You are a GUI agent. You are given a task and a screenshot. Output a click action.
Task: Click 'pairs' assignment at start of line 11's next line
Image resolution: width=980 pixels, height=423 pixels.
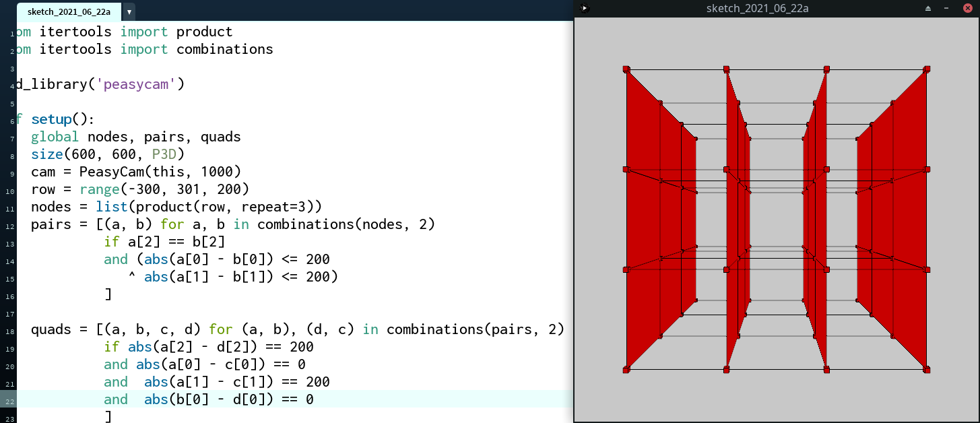click(x=51, y=224)
